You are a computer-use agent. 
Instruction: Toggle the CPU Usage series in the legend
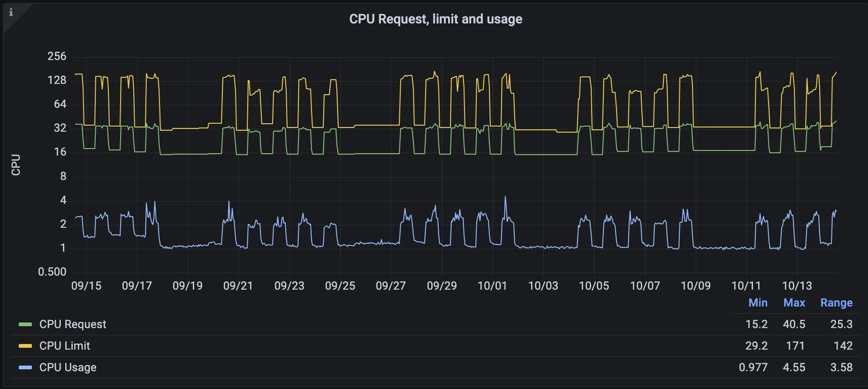(x=68, y=367)
